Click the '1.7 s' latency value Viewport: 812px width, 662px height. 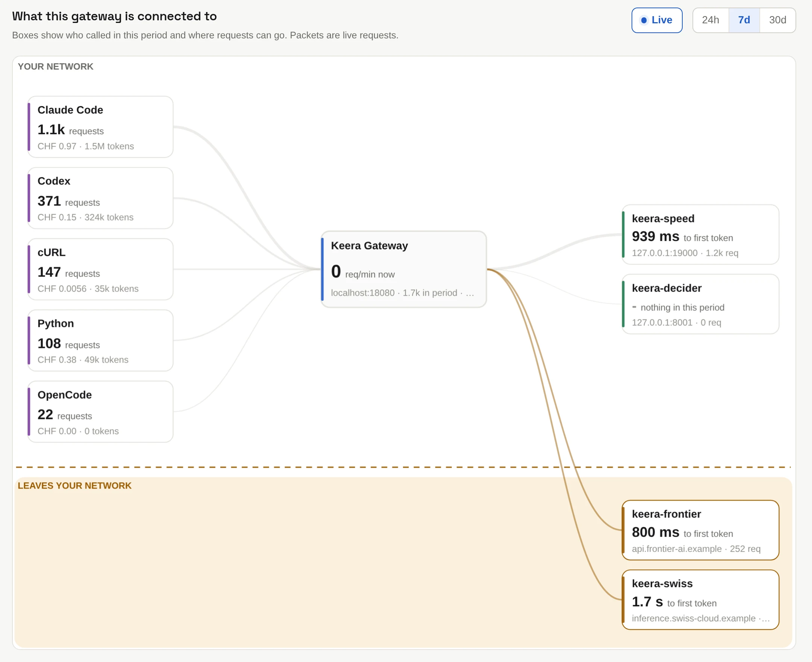[647, 602]
